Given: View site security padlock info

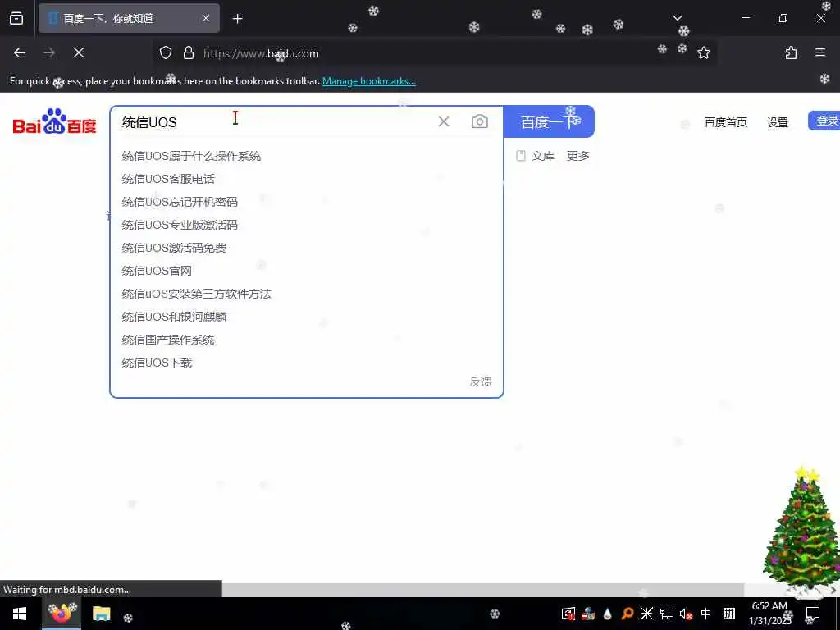Looking at the screenshot, I should pos(188,53).
